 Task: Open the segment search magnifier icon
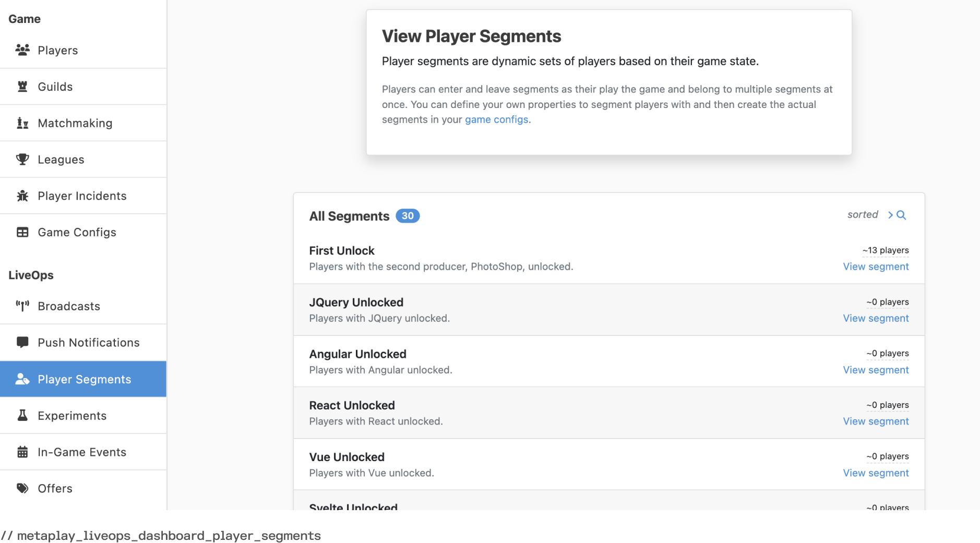pyautogui.click(x=901, y=214)
